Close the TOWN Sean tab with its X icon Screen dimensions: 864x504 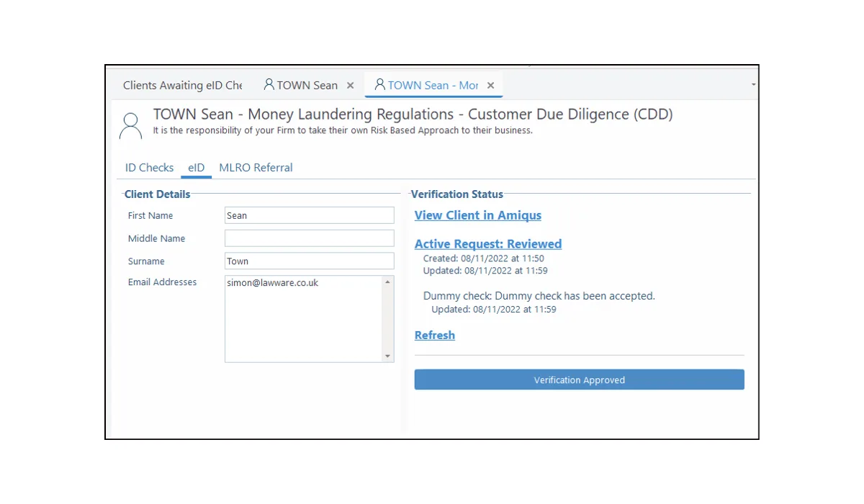click(350, 85)
